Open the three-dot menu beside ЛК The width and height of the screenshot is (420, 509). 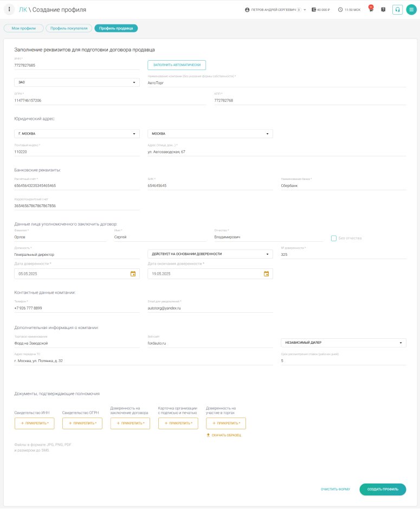pos(9,10)
